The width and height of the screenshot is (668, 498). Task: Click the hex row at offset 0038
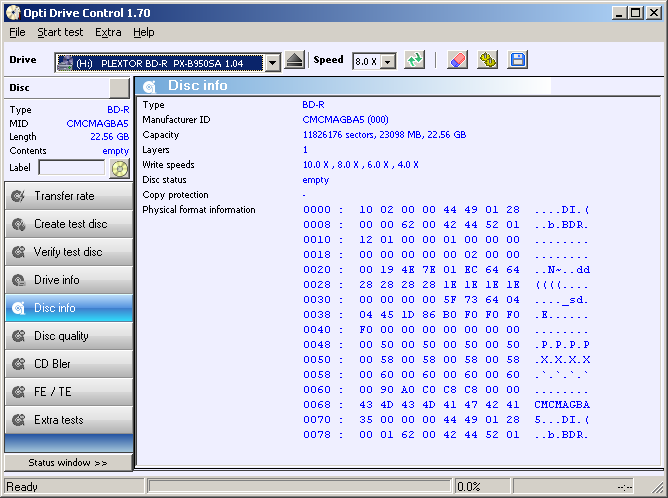click(x=446, y=314)
